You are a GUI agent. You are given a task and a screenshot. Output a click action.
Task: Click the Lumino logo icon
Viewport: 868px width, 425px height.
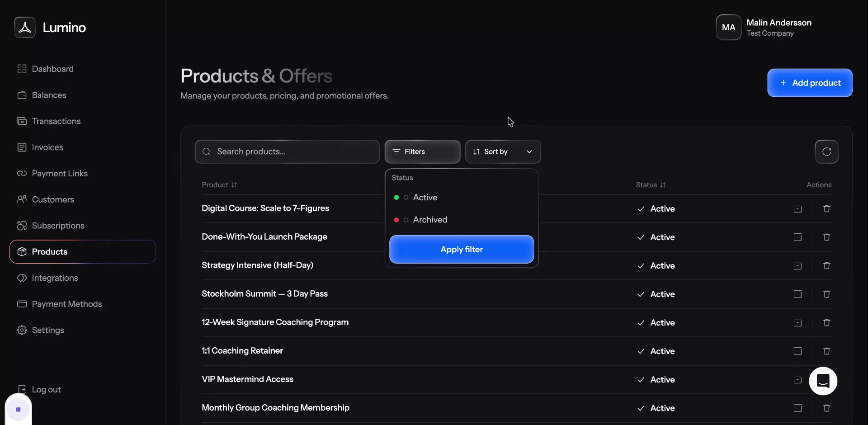(x=25, y=28)
